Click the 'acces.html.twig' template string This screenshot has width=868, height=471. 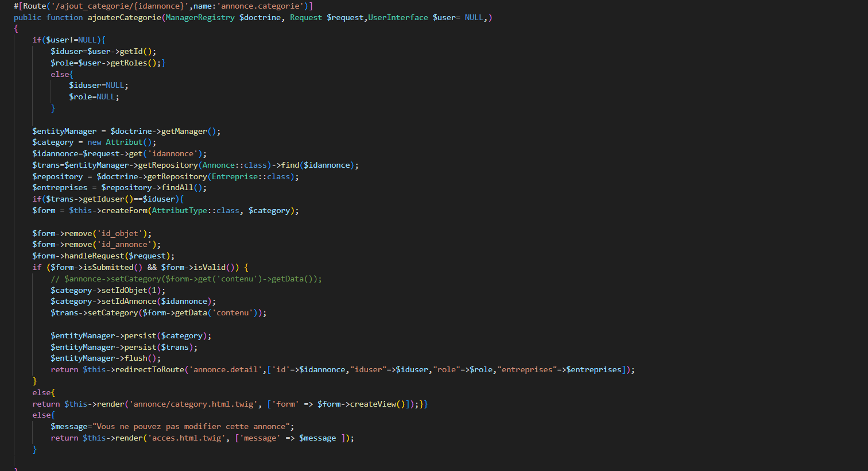187,438
